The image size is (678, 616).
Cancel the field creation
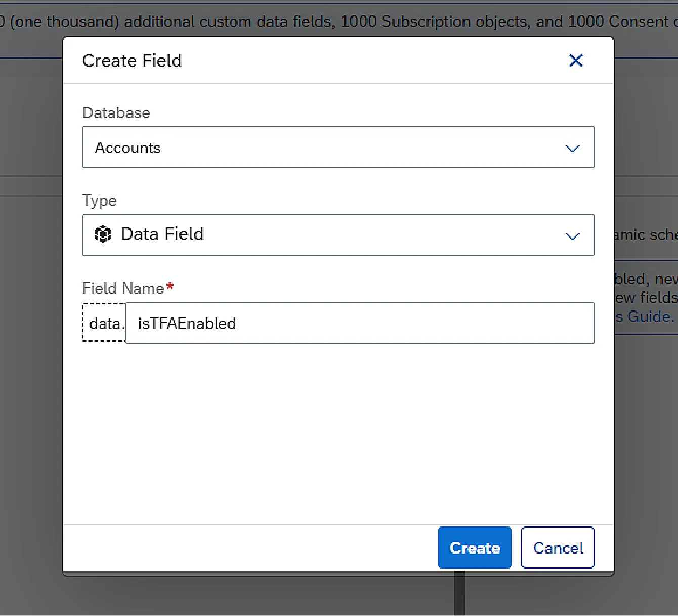(x=558, y=548)
